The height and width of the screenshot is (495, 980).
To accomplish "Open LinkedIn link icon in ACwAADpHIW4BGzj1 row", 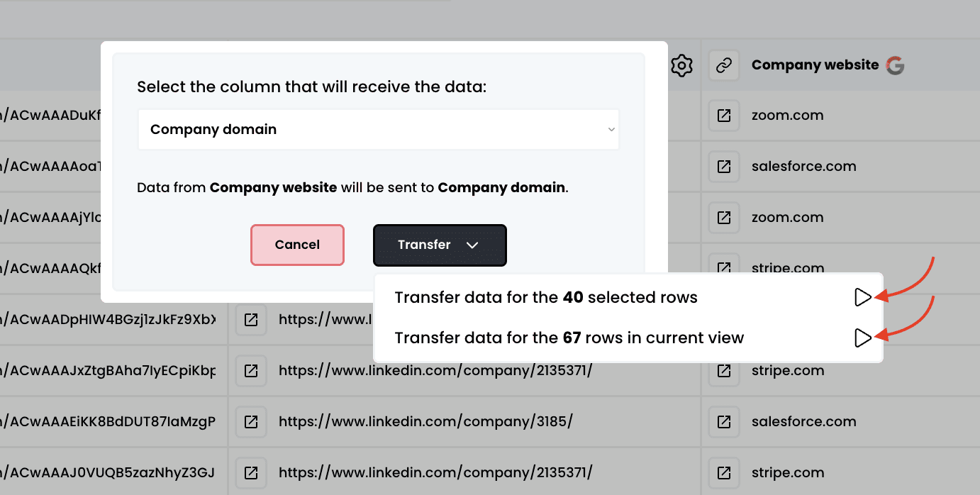I will [x=250, y=320].
